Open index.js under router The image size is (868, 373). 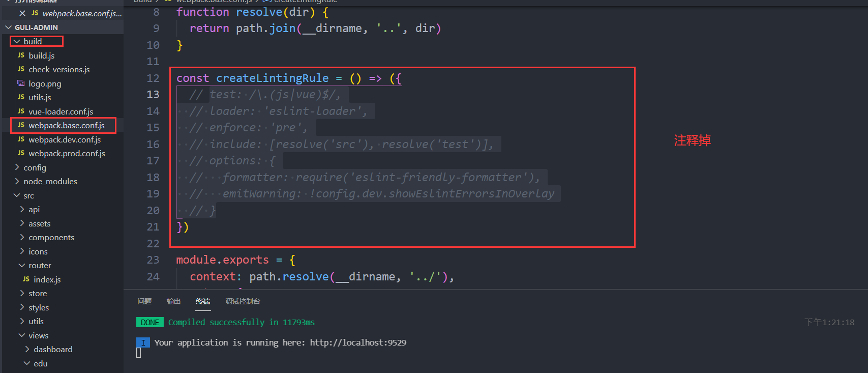47,279
